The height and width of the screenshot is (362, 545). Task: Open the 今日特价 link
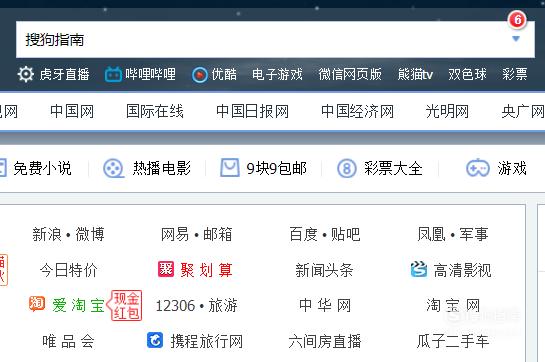(x=68, y=270)
